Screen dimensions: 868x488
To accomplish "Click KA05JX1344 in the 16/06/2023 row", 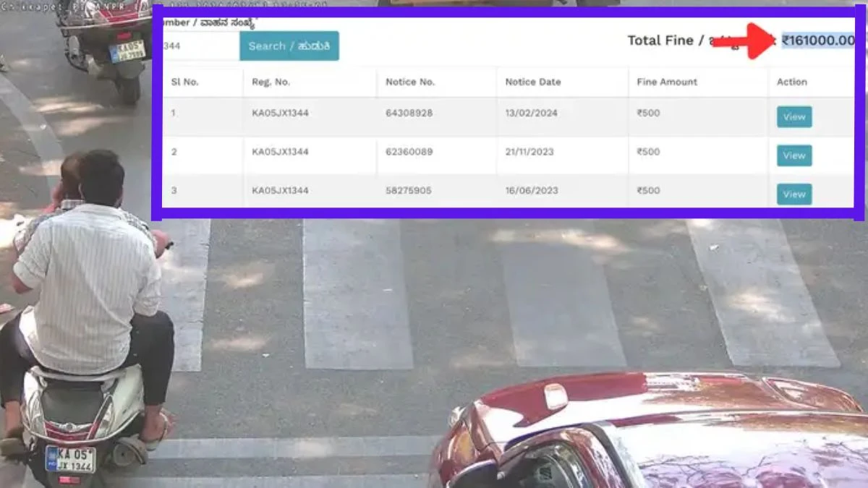I will coord(281,191).
